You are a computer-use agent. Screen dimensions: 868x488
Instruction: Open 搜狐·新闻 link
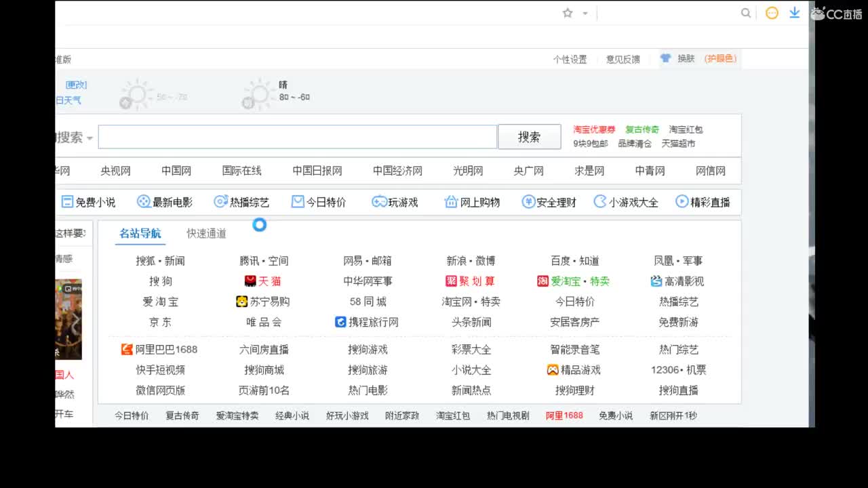pyautogui.click(x=160, y=261)
